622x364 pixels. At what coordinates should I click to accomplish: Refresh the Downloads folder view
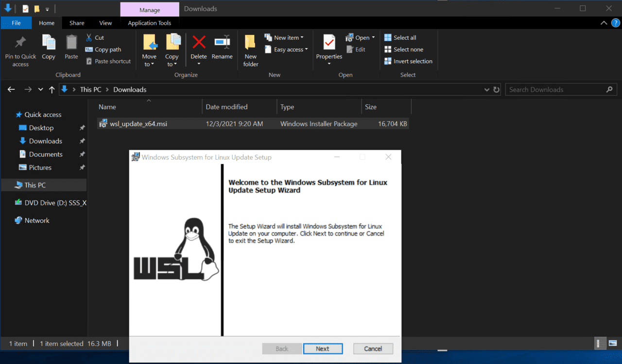[x=495, y=89]
